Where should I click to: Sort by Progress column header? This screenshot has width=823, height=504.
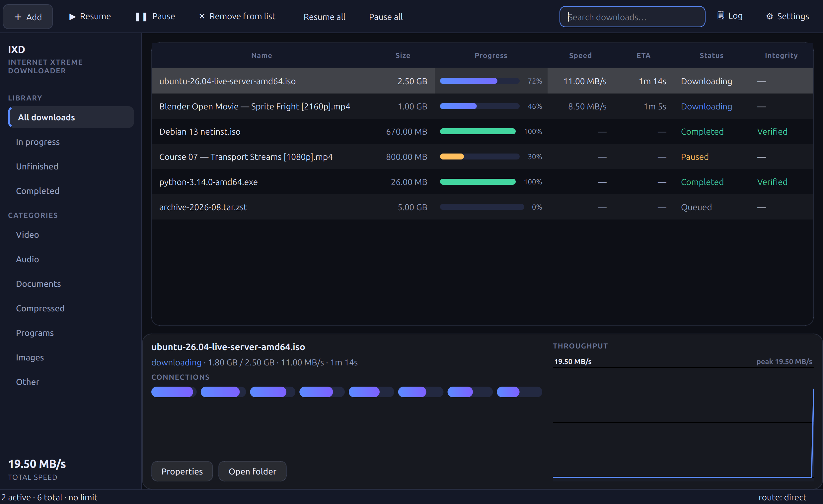491,55
